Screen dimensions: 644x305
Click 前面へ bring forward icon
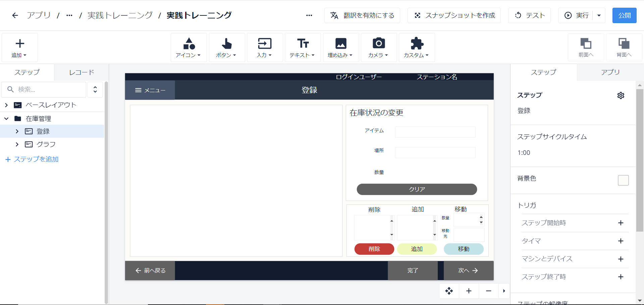coord(586,48)
